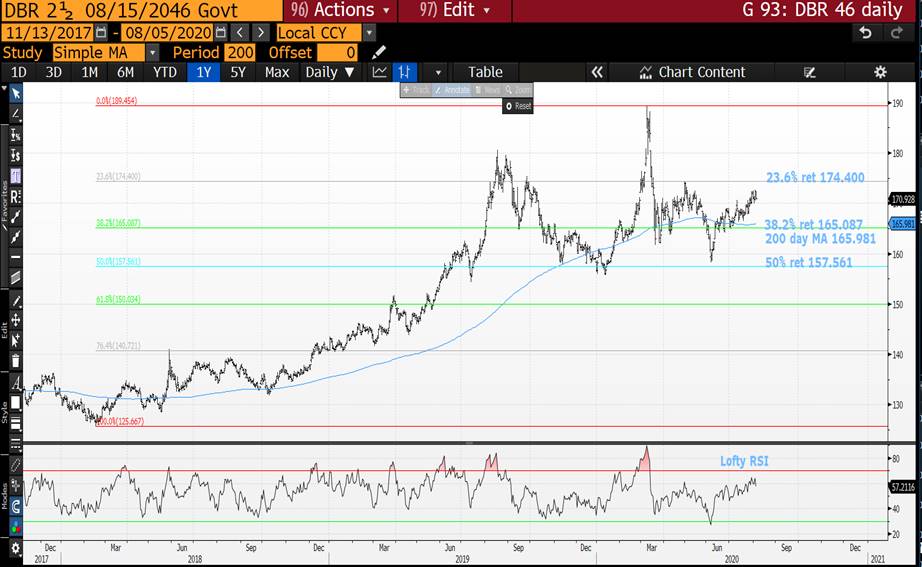This screenshot has height=567, width=922.
Task: Click the multicolor circles mode icon
Action: pos(16,525)
